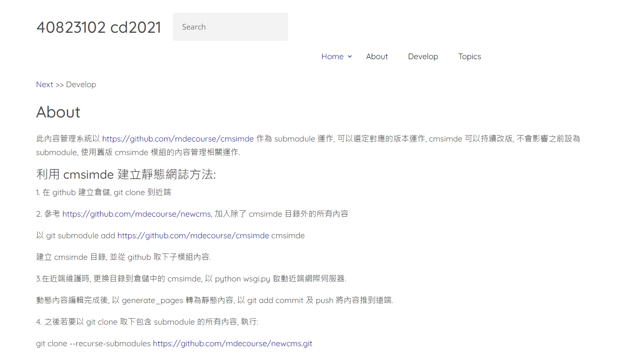Screen dimensions: 644x359
Task: Click the line mentioning generate_pages
Action: (214, 300)
